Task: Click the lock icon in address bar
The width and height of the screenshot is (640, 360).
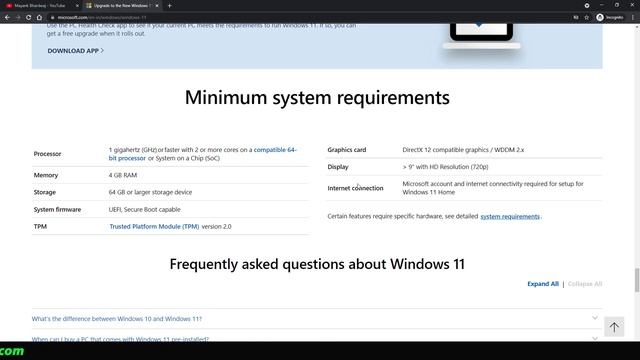Action: [52, 18]
